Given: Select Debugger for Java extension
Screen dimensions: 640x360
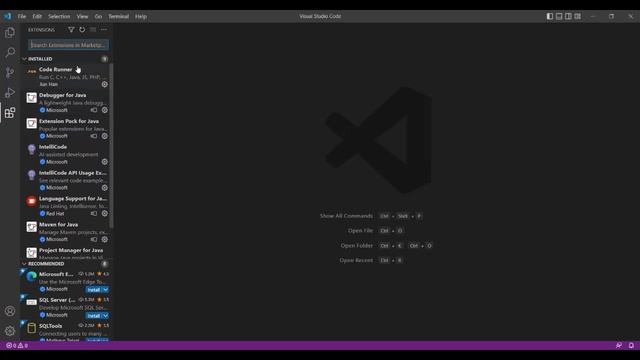Looking at the screenshot, I should pyautogui.click(x=65, y=102).
